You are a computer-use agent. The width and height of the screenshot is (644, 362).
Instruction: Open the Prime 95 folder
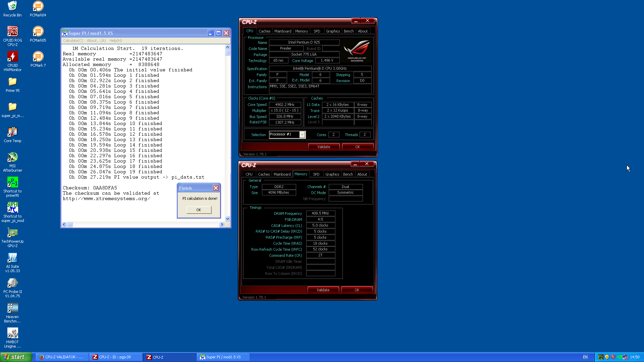(x=12, y=84)
